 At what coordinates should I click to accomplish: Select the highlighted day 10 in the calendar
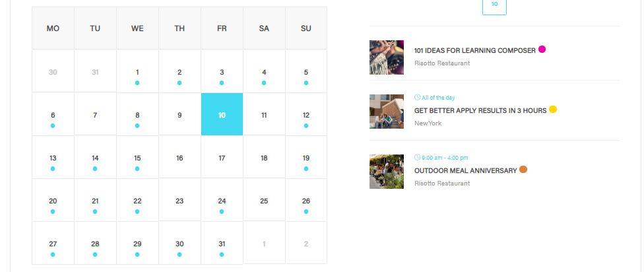[x=222, y=114]
